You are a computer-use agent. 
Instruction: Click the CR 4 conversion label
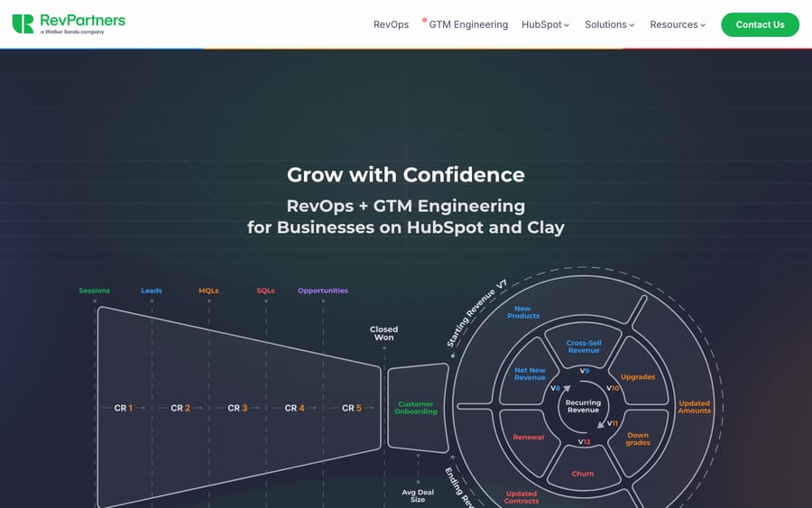pos(294,408)
